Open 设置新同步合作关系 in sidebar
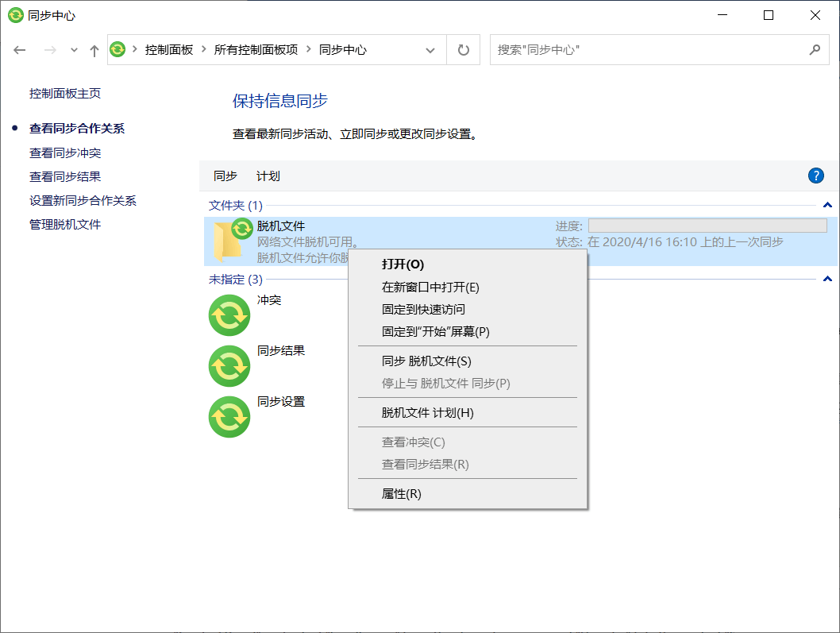 [83, 200]
